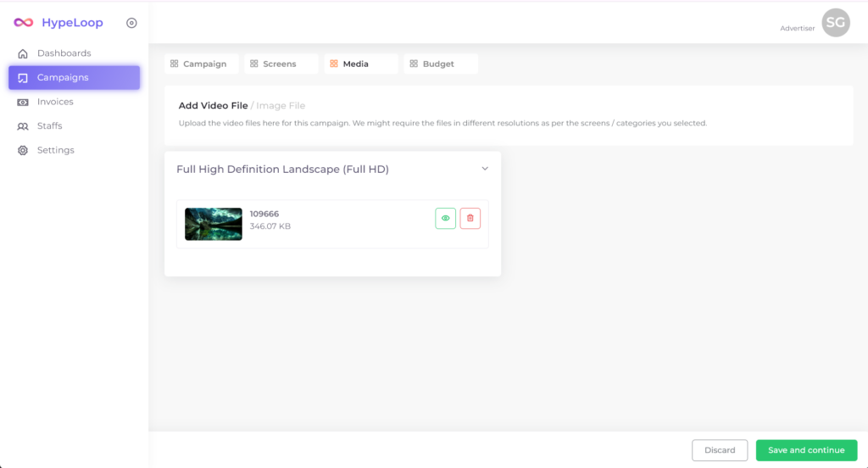Click the Invoices money icon

point(23,102)
